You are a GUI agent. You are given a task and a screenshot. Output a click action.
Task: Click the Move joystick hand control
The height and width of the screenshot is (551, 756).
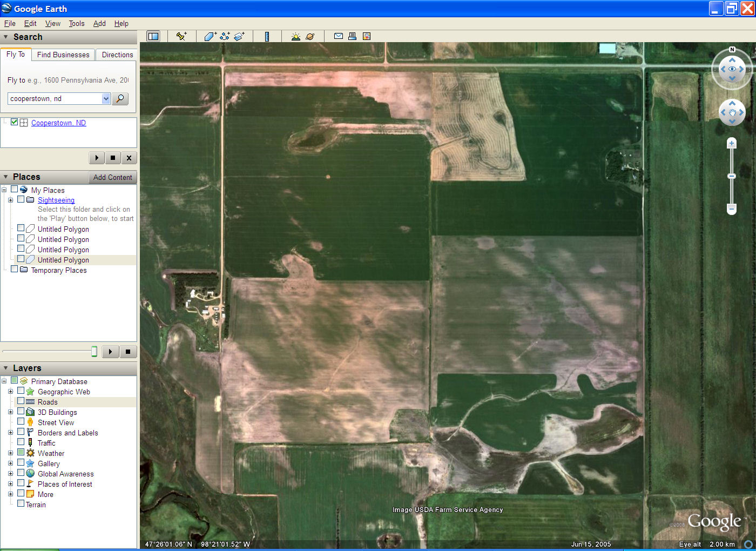(x=732, y=112)
